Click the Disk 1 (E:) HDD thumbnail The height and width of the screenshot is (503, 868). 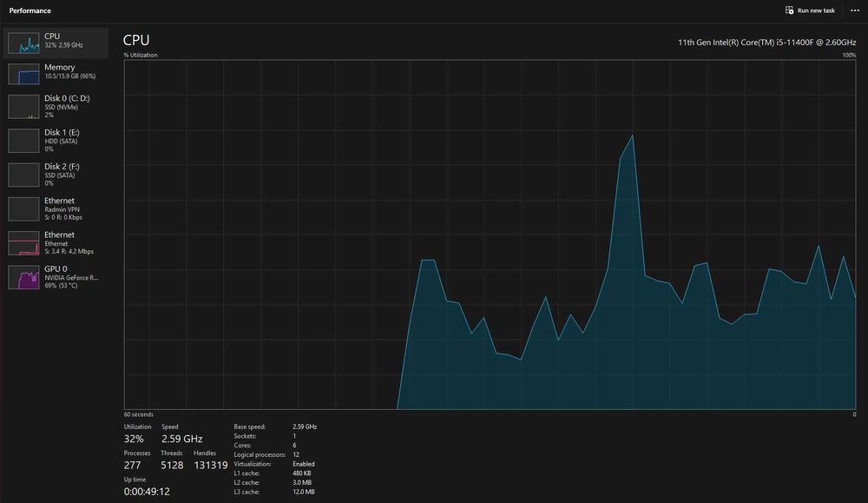[x=23, y=141]
